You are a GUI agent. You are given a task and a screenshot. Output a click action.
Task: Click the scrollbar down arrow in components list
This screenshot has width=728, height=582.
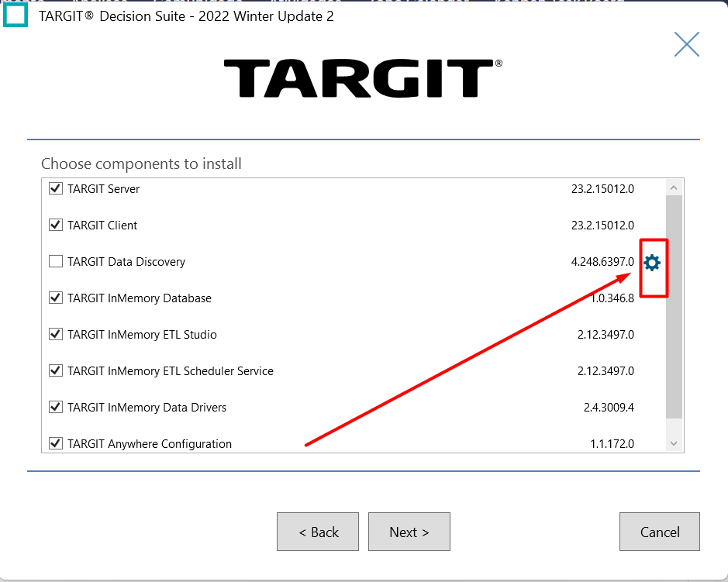tap(674, 444)
